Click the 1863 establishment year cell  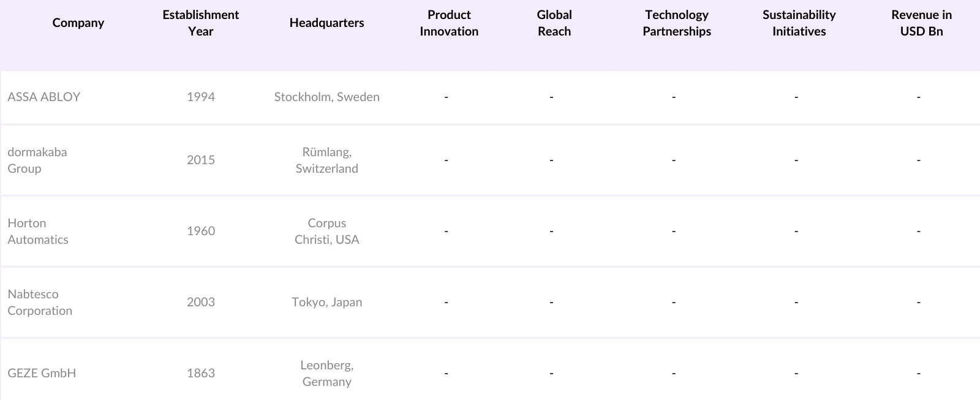coord(200,373)
